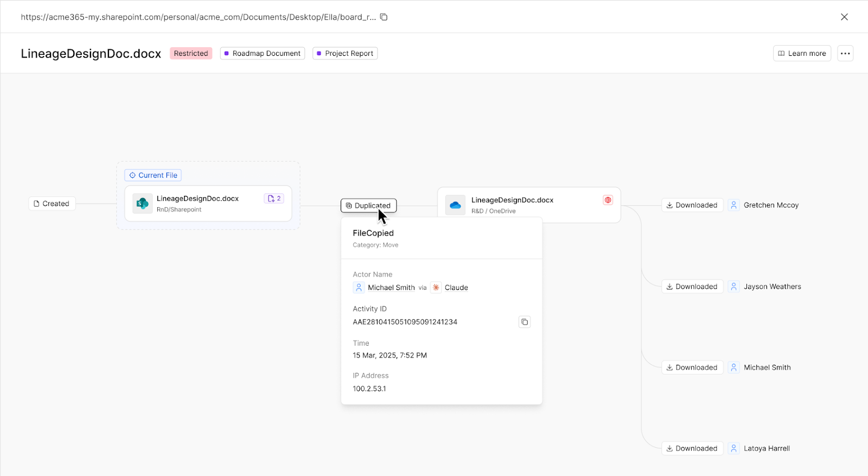Click Activity ID value AAE281041505109509124​1234

(405, 322)
